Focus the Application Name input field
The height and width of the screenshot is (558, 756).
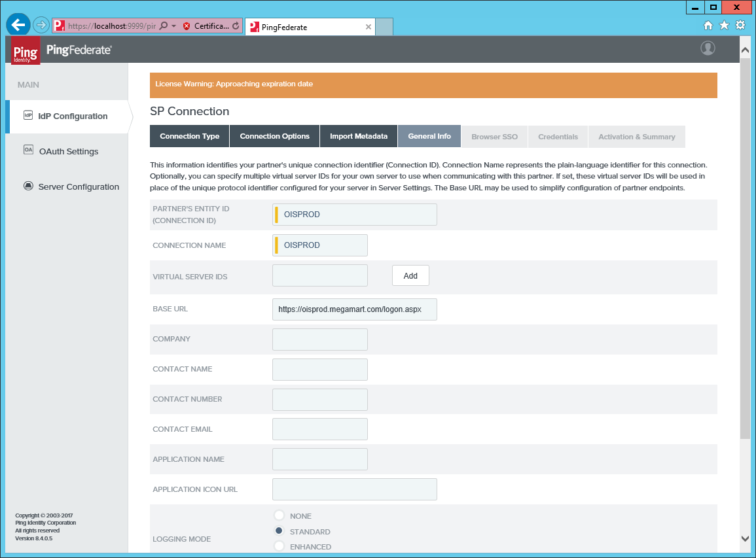320,460
